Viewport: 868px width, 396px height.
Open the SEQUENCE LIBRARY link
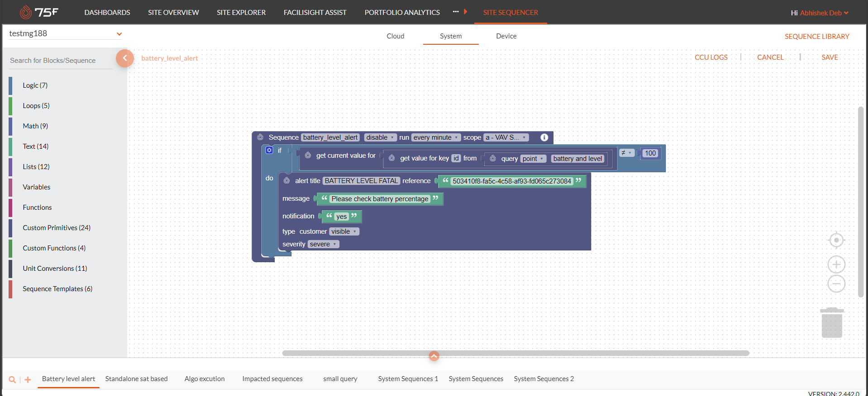point(816,37)
